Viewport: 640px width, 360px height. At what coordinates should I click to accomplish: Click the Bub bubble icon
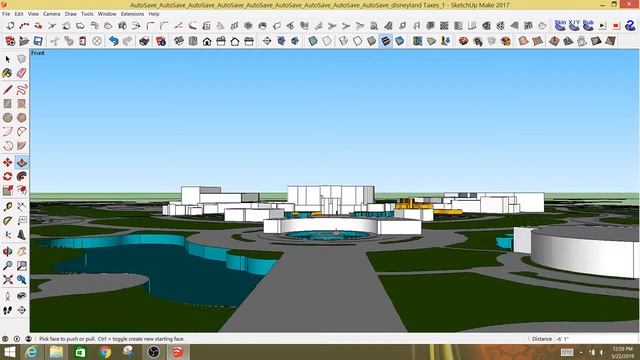[588, 25]
